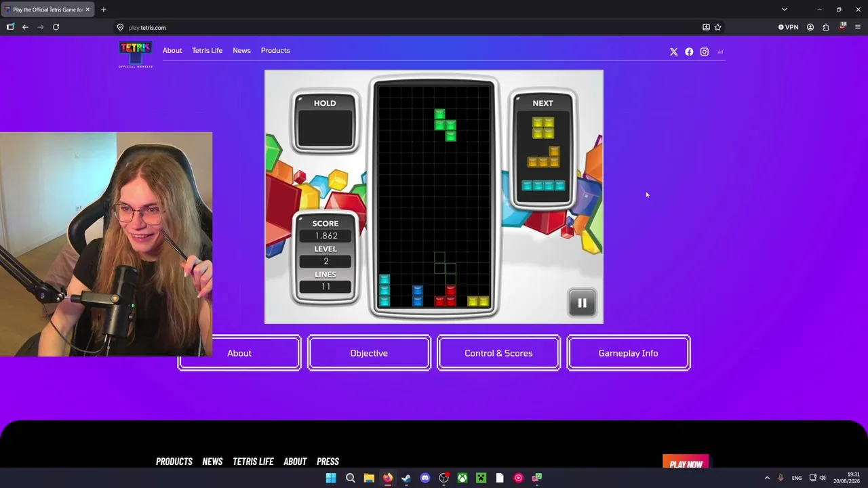View site security shield information
The height and width of the screenshot is (488, 868).
point(120,27)
